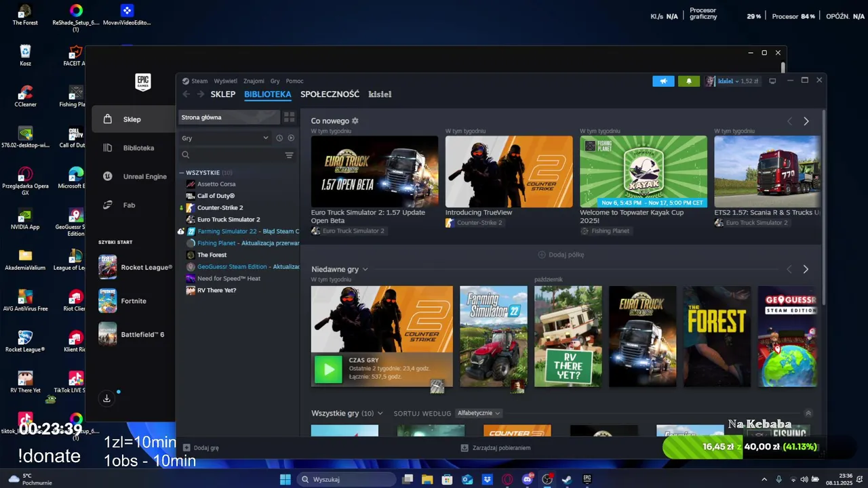Open AVG AntiVirus Free desktop icon
Screen dimensions: 868x488
click(25, 300)
